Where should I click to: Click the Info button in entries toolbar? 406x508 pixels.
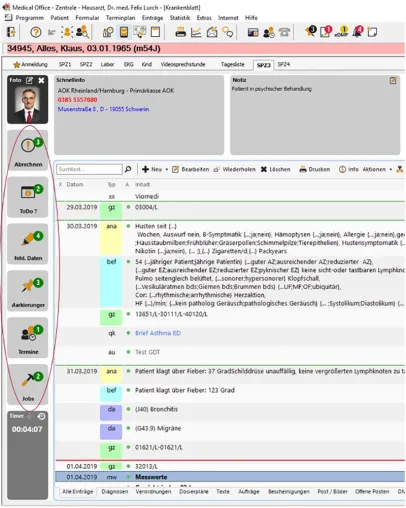[x=349, y=169]
